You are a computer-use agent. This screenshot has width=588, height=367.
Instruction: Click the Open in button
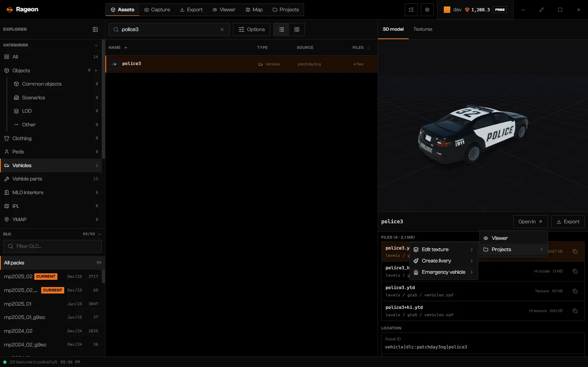tap(530, 222)
